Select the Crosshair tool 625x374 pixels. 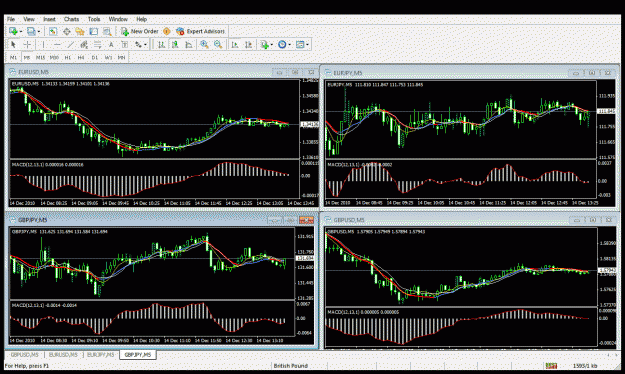27,45
